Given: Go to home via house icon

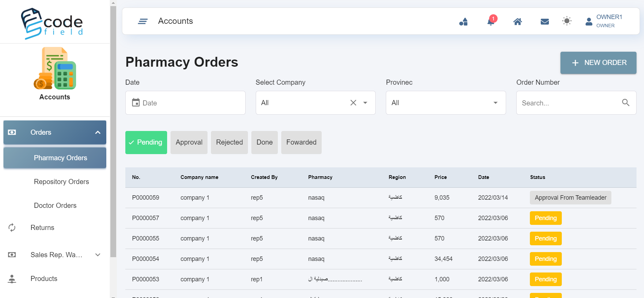Looking at the screenshot, I should (x=517, y=22).
